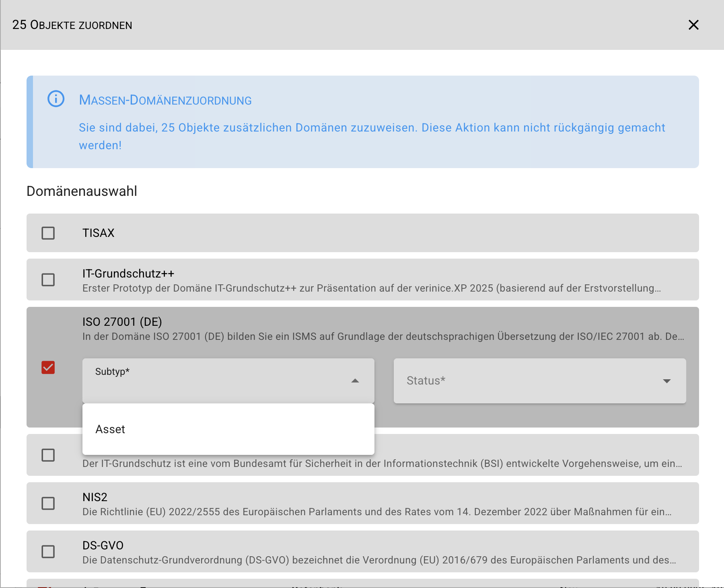The width and height of the screenshot is (724, 588).
Task: Click the DS-GVO description text
Action: click(379, 560)
